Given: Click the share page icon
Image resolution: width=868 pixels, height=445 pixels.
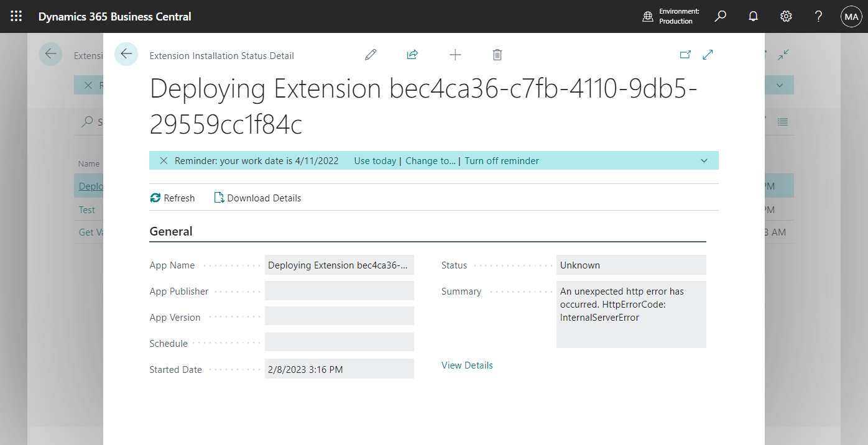Looking at the screenshot, I should tap(412, 55).
